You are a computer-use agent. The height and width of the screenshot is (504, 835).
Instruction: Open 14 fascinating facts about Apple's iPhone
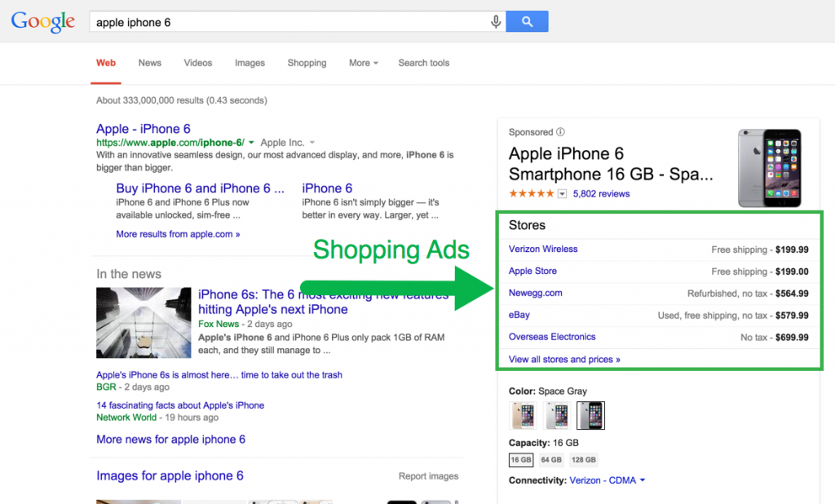coord(180,405)
